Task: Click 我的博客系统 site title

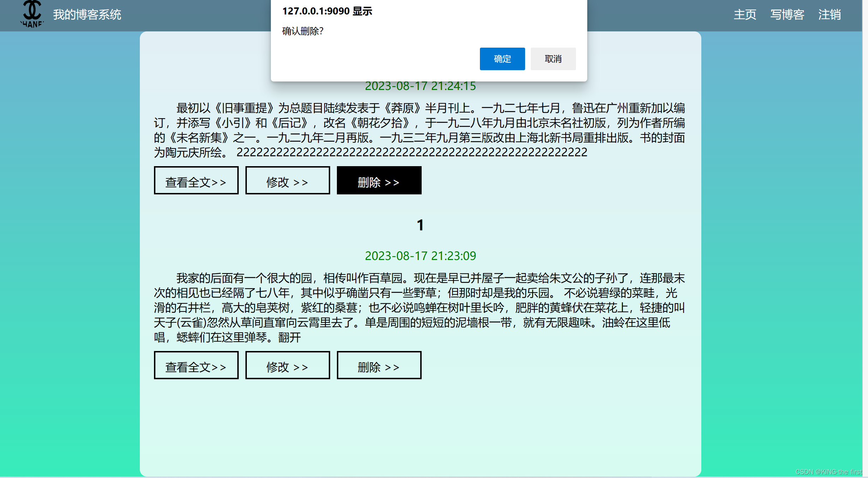Action: [x=87, y=15]
